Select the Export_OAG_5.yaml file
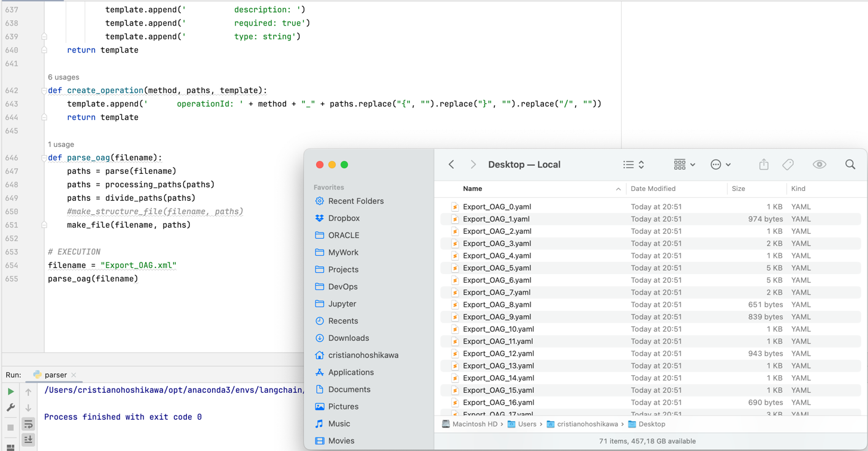 pos(497,268)
